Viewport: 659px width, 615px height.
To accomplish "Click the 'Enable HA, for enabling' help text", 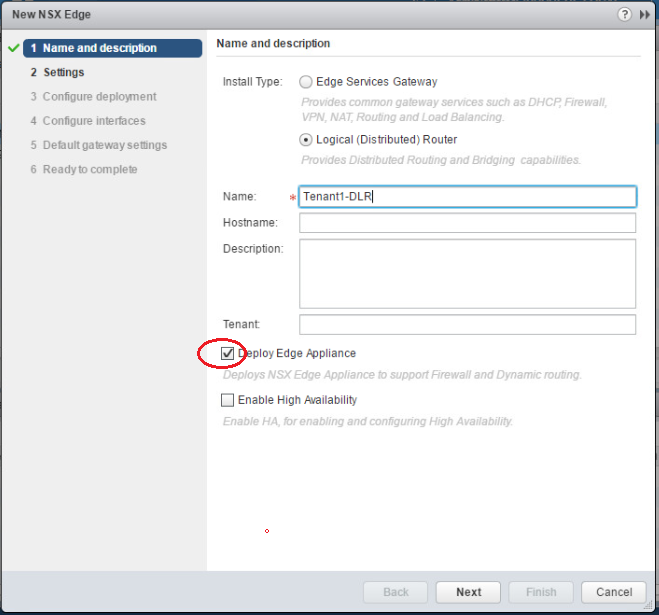I will click(368, 422).
